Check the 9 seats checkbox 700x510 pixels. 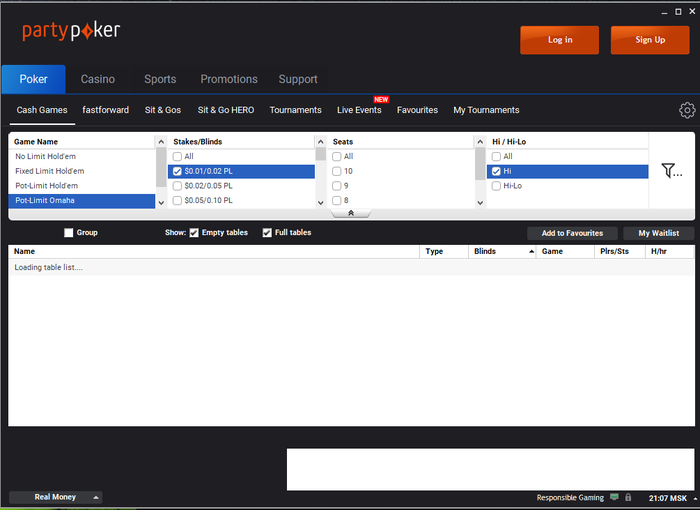pyautogui.click(x=337, y=186)
